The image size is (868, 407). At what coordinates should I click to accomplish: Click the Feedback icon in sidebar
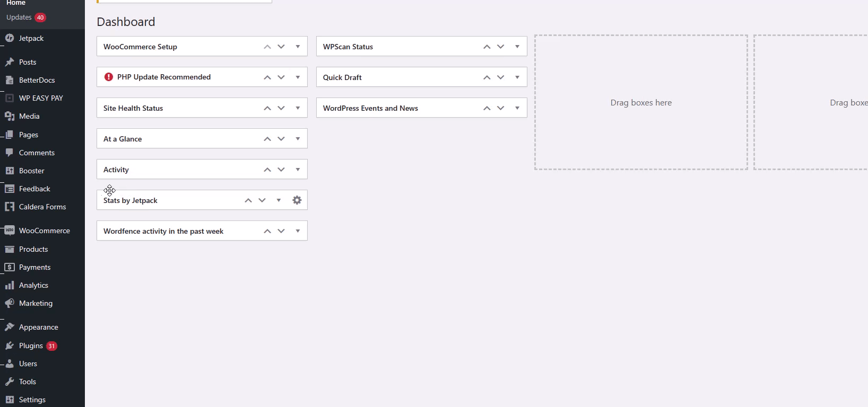click(x=10, y=189)
